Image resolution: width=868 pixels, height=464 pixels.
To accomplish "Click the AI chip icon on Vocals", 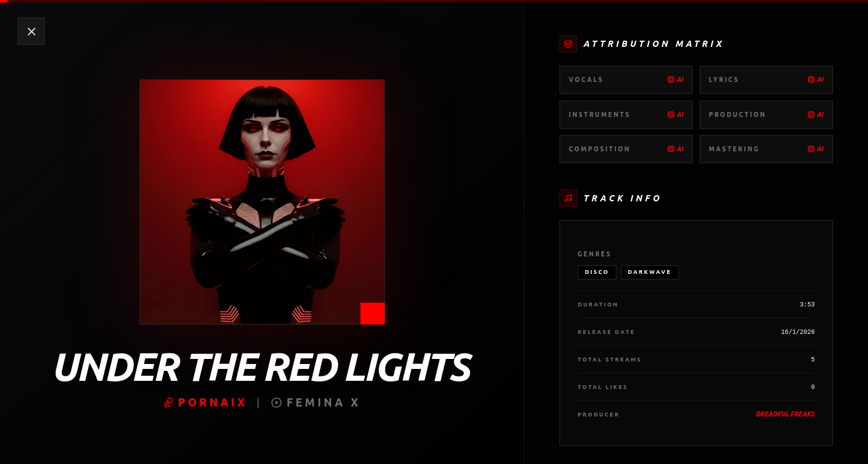I will [671, 80].
